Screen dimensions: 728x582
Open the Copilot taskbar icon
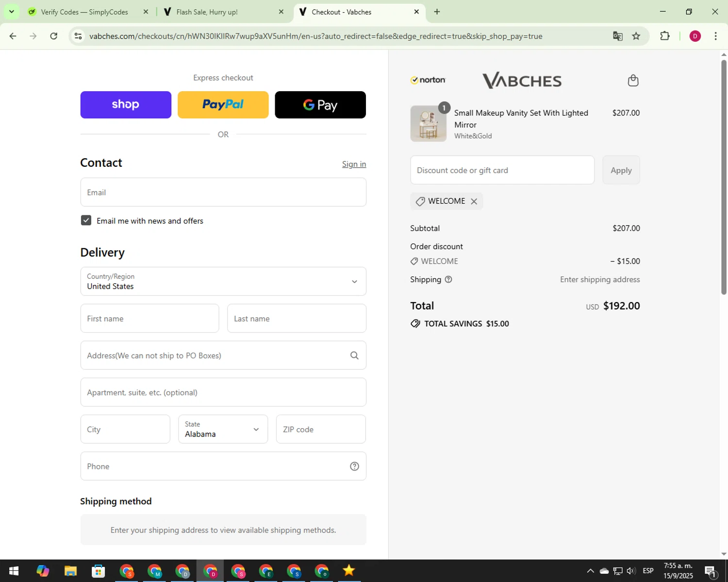43,571
